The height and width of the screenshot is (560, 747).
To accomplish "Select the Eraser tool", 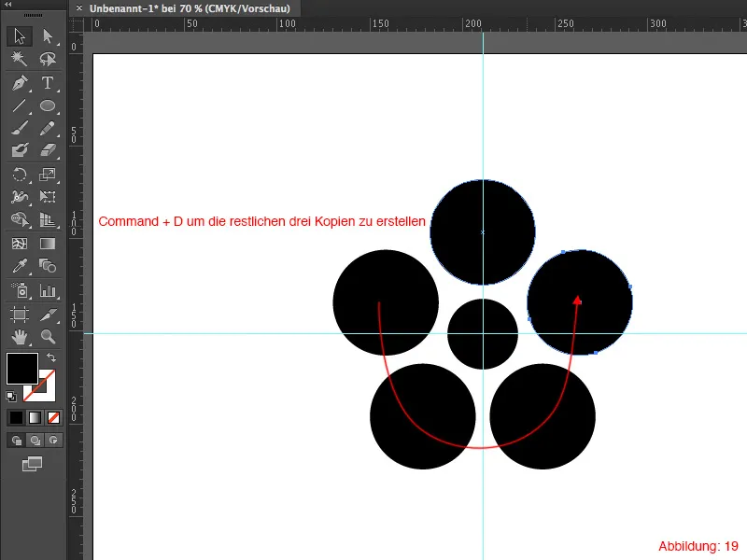I will point(48,150).
